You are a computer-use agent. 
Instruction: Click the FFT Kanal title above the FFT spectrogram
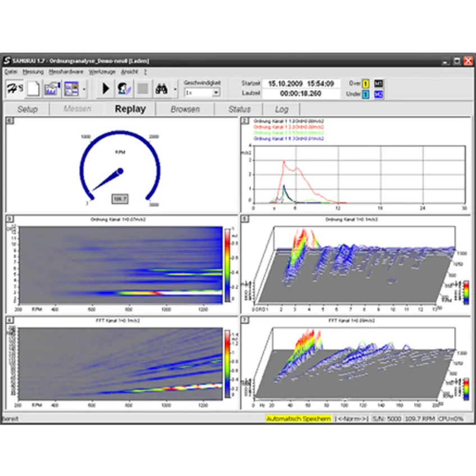point(117,321)
